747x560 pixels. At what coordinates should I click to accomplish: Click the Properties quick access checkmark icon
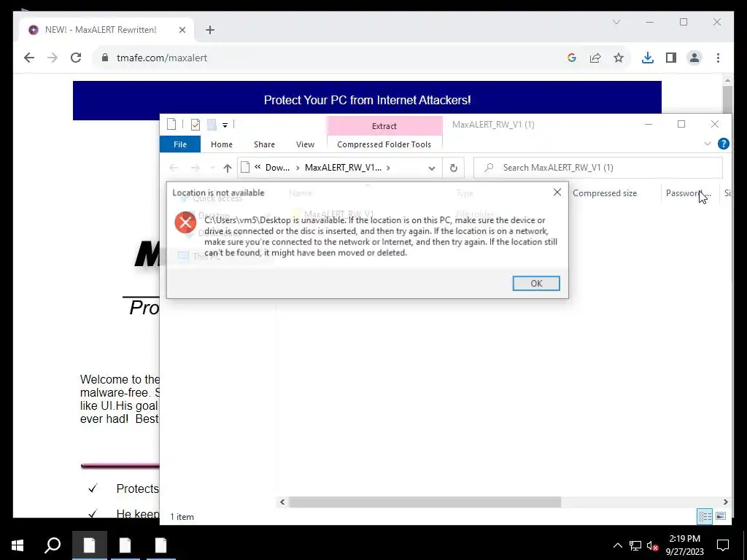pyautogui.click(x=196, y=125)
